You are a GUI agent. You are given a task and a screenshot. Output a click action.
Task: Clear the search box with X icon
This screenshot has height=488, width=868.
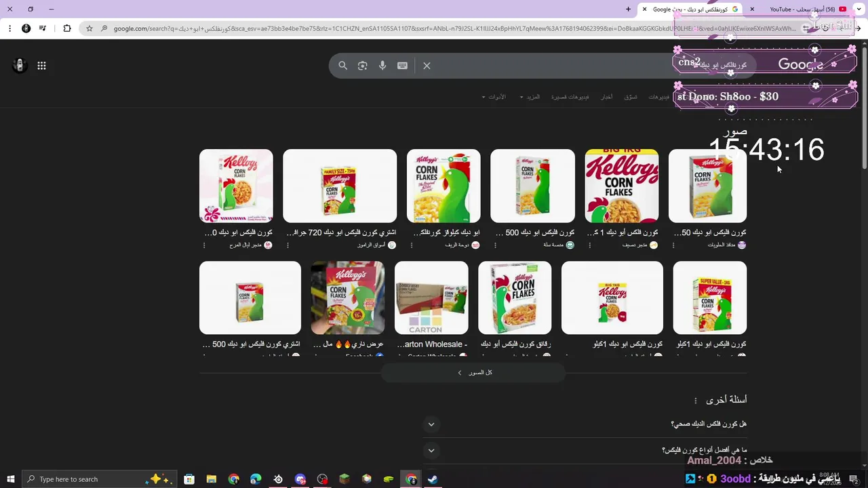pyautogui.click(x=427, y=66)
